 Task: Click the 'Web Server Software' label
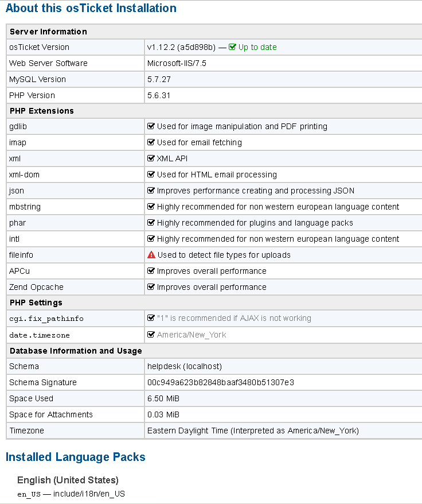pyautogui.click(x=48, y=63)
